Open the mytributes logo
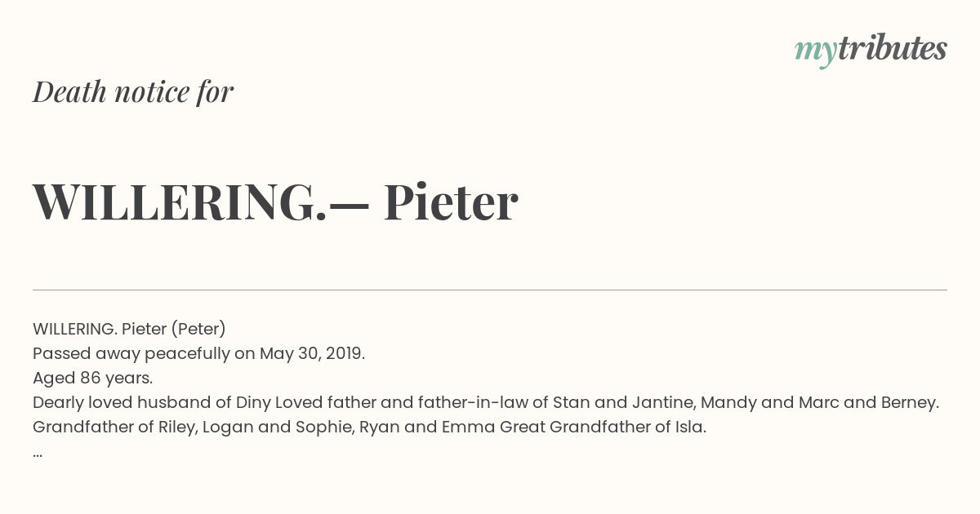980x514 pixels. click(871, 50)
